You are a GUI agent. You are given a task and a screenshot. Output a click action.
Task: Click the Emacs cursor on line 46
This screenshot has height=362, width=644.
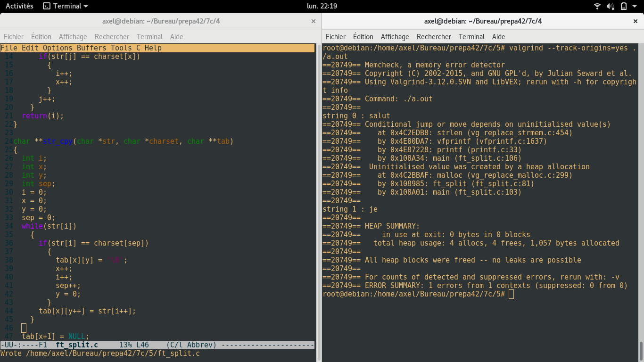(24, 328)
